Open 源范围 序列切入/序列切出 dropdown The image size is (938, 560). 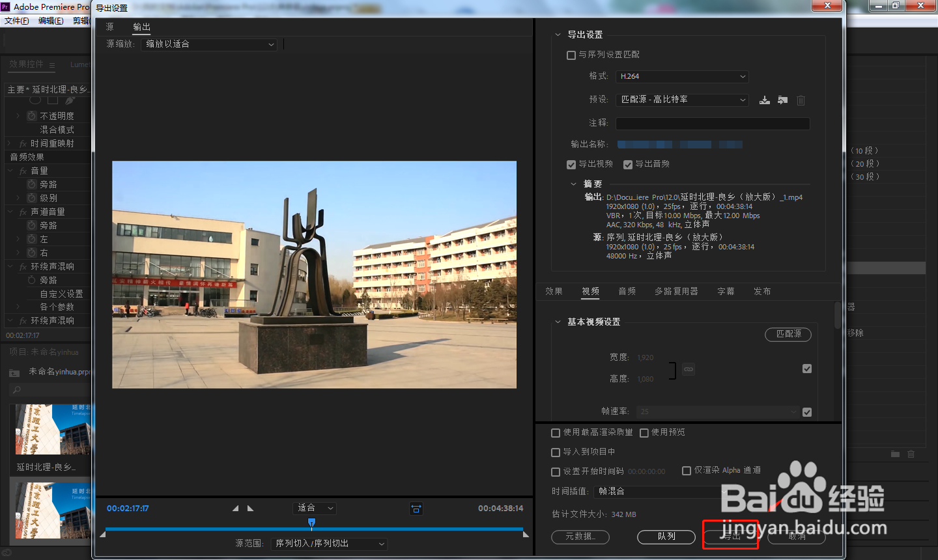pyautogui.click(x=329, y=544)
